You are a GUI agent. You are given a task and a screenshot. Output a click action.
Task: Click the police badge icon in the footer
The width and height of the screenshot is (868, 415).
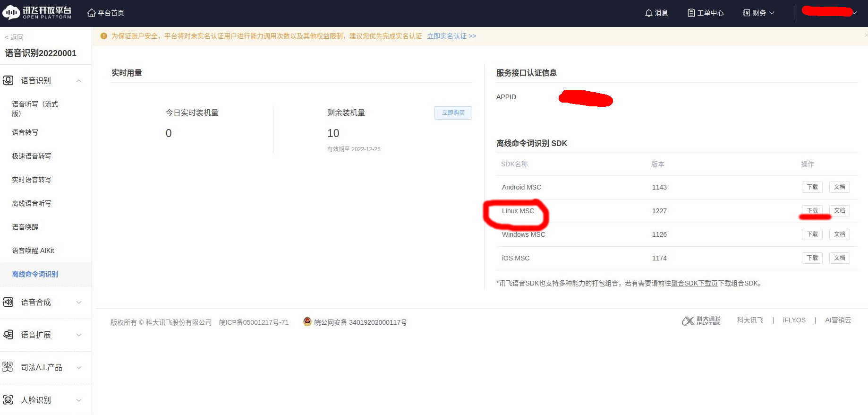(x=307, y=321)
